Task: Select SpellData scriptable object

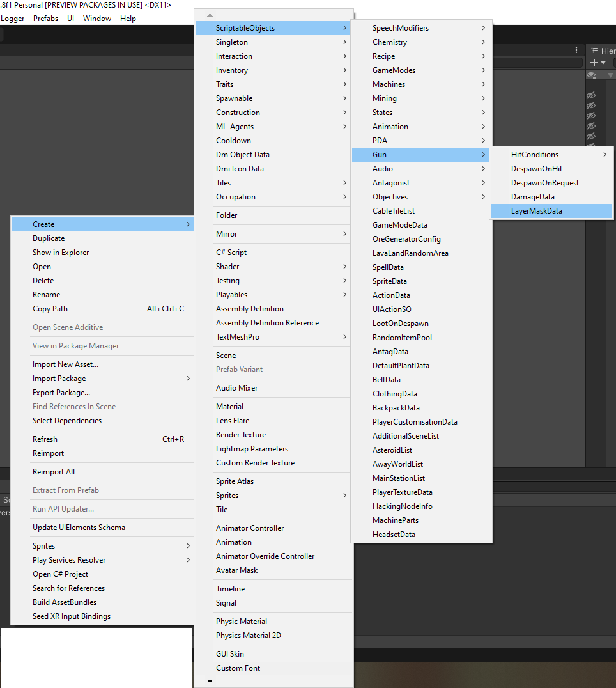Action: (x=421, y=267)
